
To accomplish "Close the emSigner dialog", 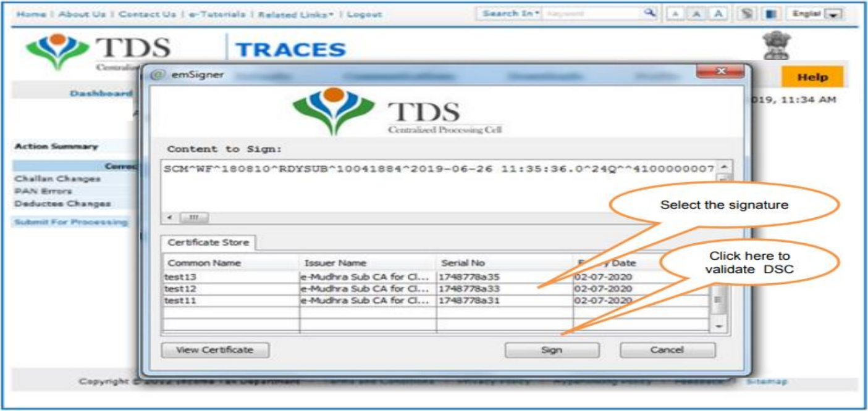I will 720,72.
